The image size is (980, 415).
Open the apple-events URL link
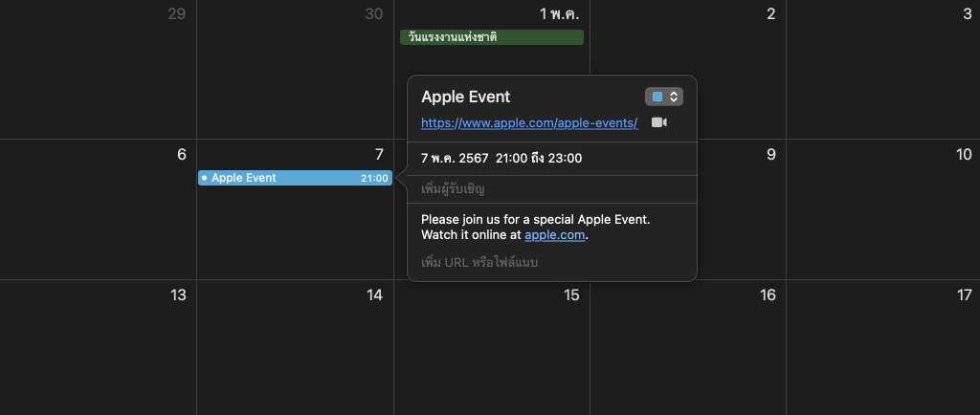(x=529, y=123)
